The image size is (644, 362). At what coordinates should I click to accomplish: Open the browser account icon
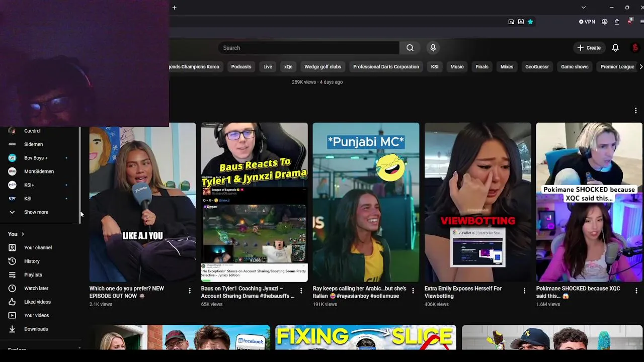pyautogui.click(x=605, y=22)
